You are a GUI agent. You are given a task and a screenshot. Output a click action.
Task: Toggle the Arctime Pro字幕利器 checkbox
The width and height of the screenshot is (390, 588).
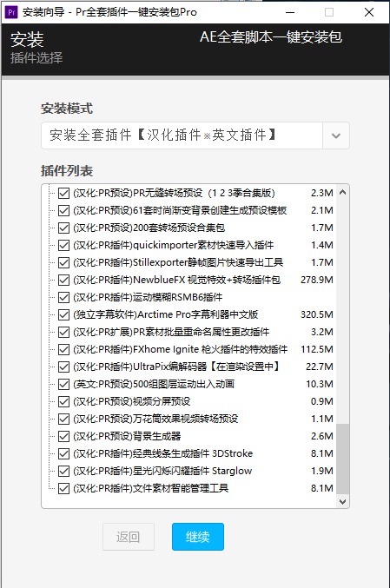click(63, 315)
